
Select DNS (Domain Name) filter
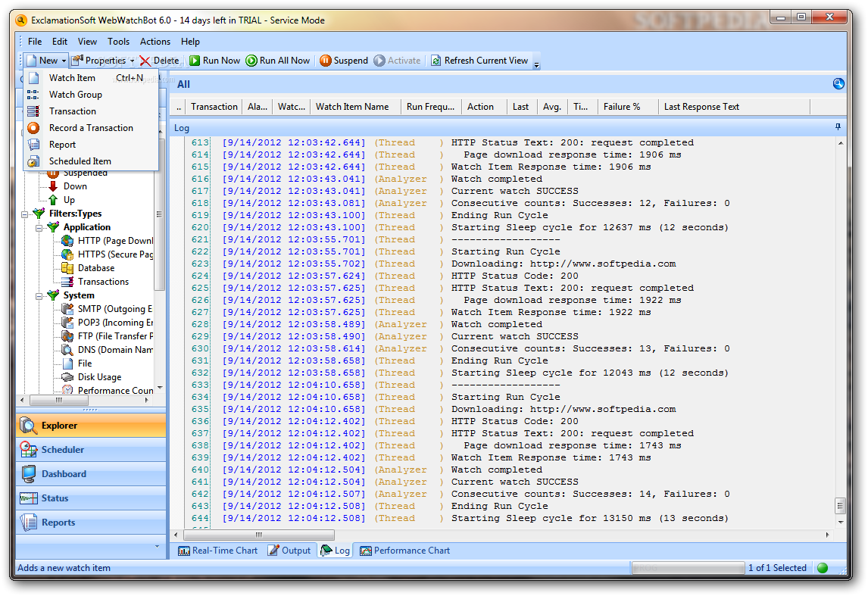tap(115, 349)
